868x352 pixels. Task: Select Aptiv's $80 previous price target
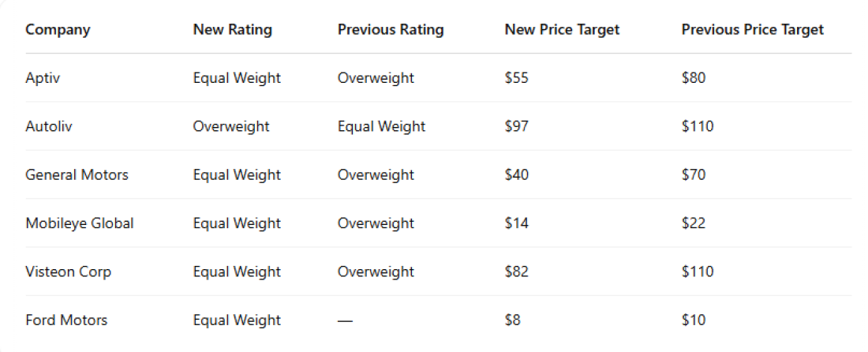pyautogui.click(x=694, y=78)
